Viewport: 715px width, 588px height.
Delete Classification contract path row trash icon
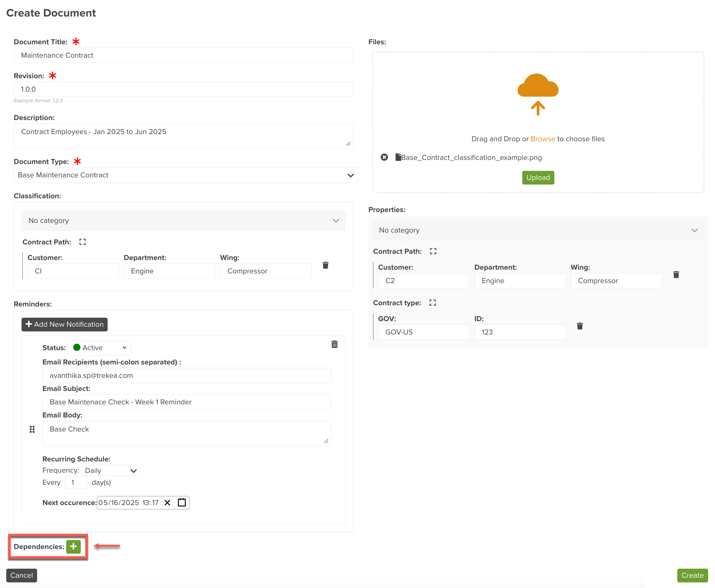point(325,265)
